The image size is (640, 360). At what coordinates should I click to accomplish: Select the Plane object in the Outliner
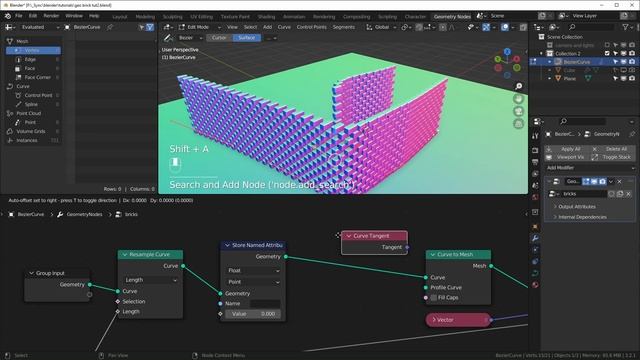click(569, 78)
